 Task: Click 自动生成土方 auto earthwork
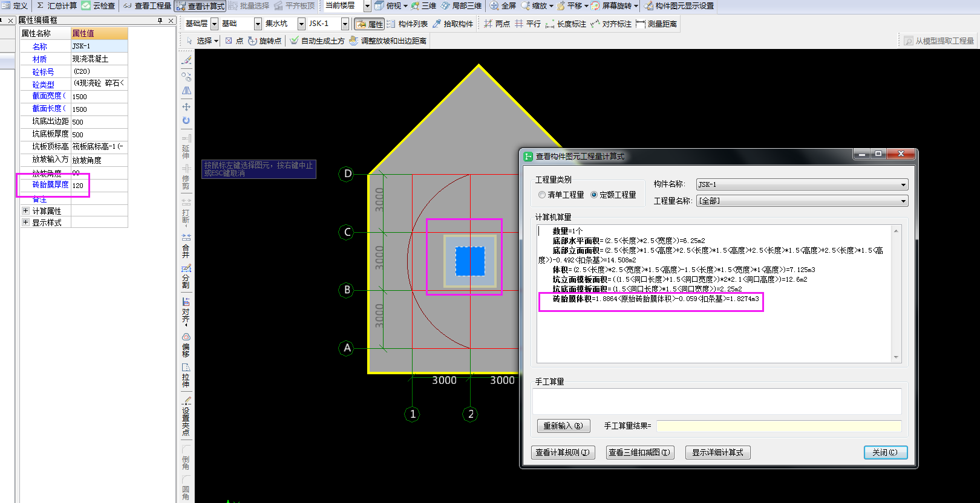click(317, 41)
